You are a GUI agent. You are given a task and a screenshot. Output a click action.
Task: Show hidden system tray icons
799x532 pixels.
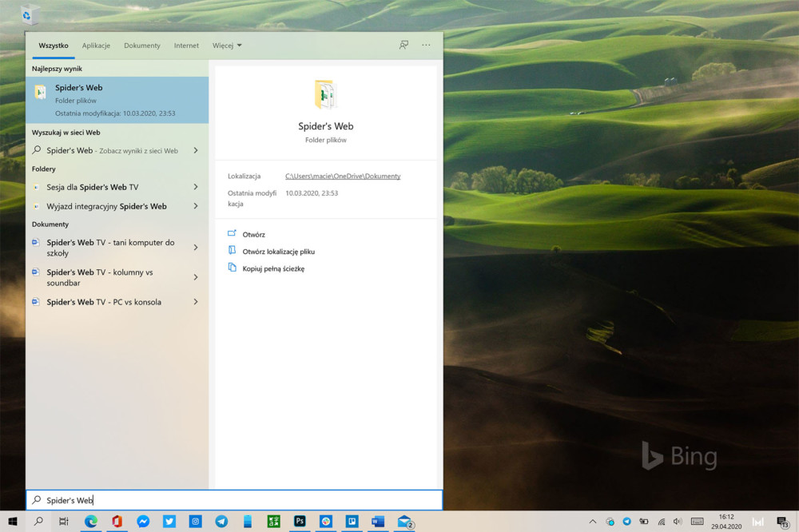tap(593, 522)
